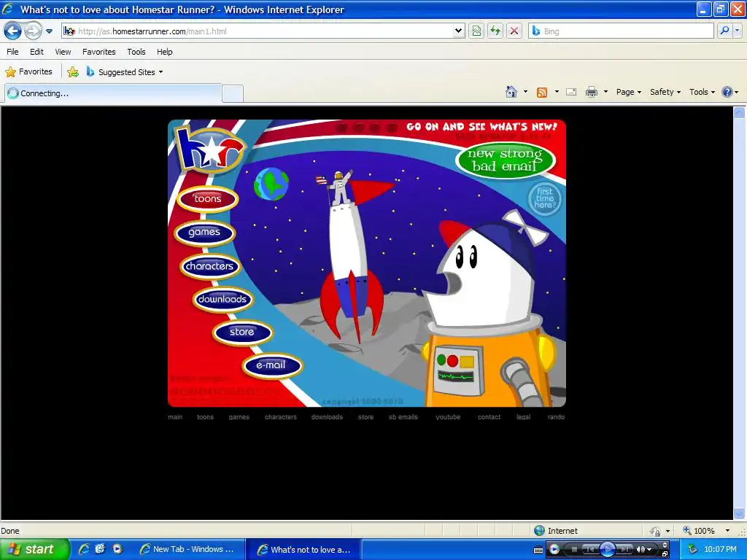The width and height of the screenshot is (747, 560).
Task: Click the Bing search box
Action: point(620,31)
